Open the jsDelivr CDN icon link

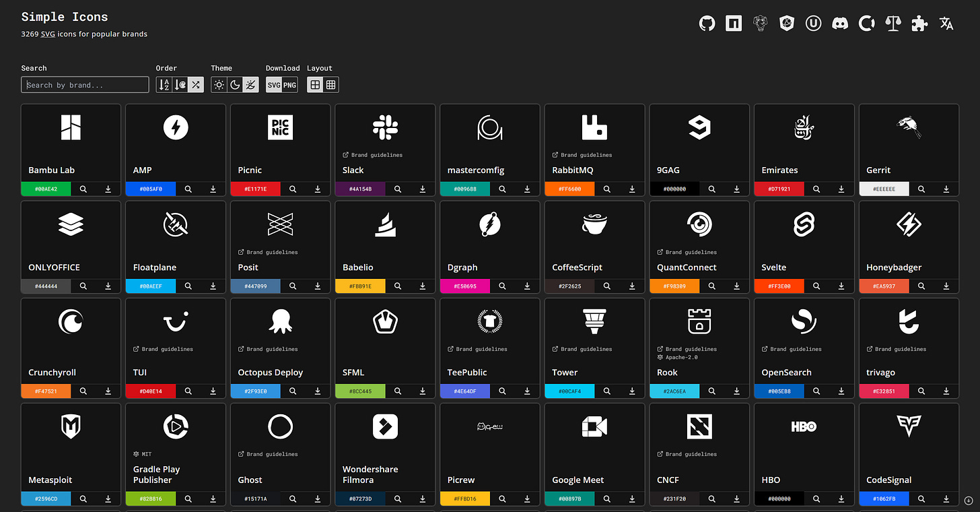click(x=787, y=24)
